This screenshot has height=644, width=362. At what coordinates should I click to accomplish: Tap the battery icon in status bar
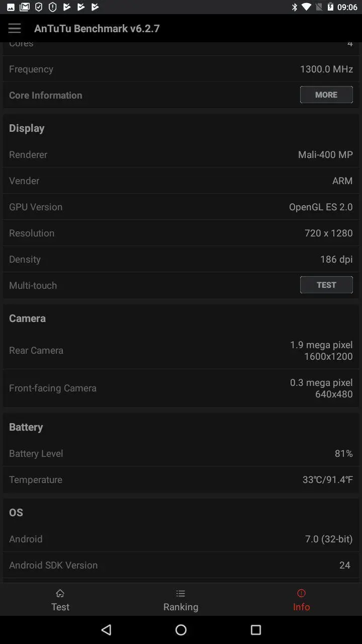[330, 7]
